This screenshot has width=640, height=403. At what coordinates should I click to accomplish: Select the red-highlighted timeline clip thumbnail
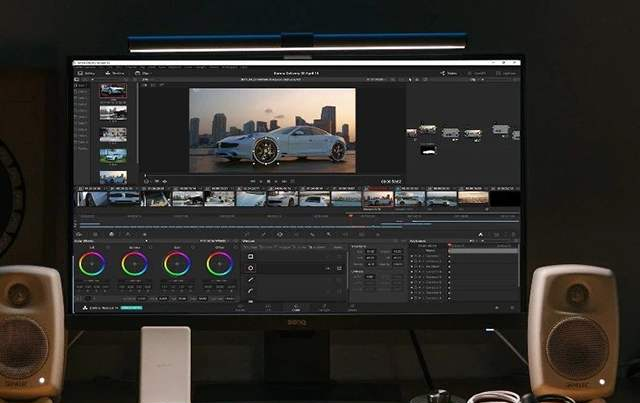(378, 199)
